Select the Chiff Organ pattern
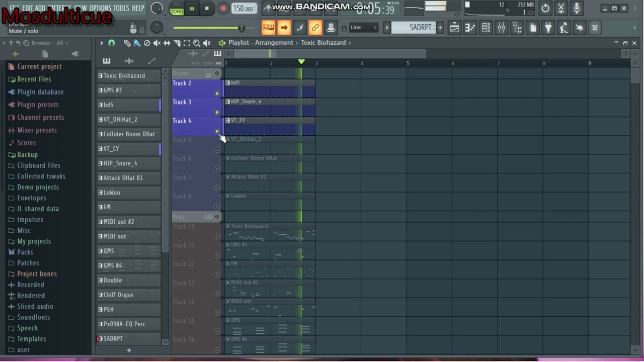 tap(129, 295)
